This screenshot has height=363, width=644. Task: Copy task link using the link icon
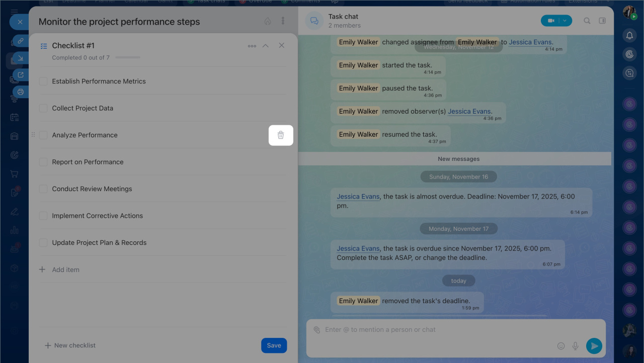pos(21,41)
